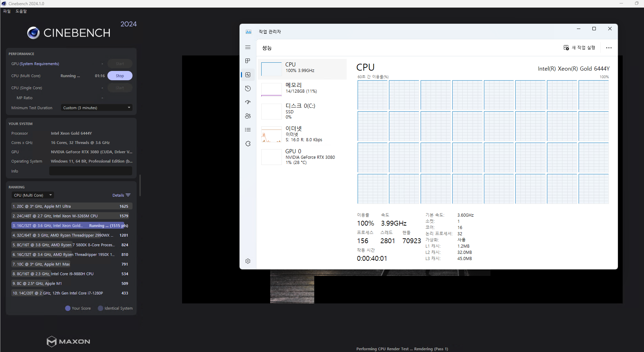Click the Details link in Ranking
Viewport: 644px width, 352px height.
pyautogui.click(x=118, y=195)
